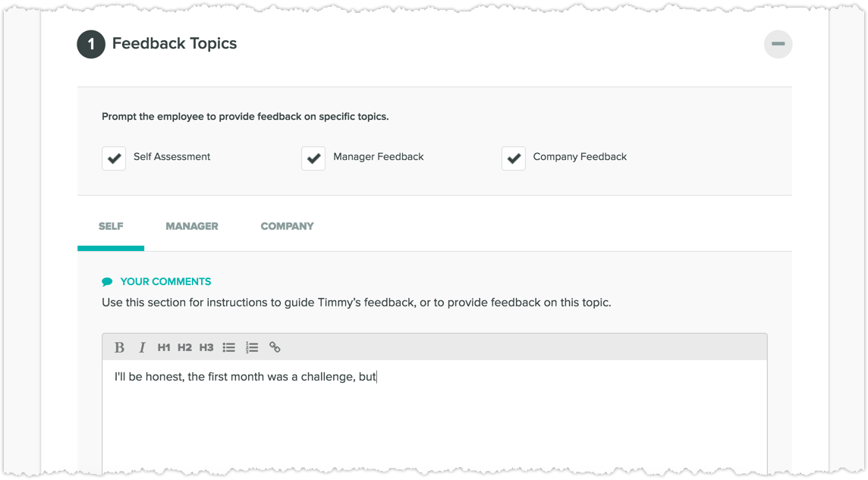Viewport: 868px width, 480px height.
Task: Select the circled step 1 badge
Action: pyautogui.click(x=90, y=44)
